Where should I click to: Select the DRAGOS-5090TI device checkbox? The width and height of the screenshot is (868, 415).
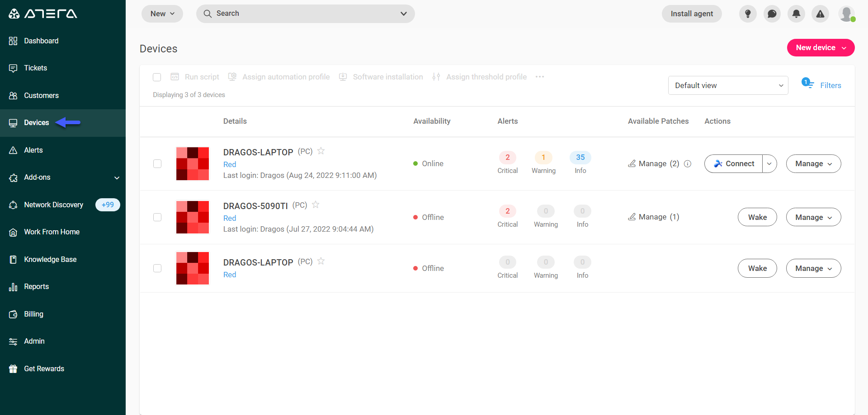[157, 217]
